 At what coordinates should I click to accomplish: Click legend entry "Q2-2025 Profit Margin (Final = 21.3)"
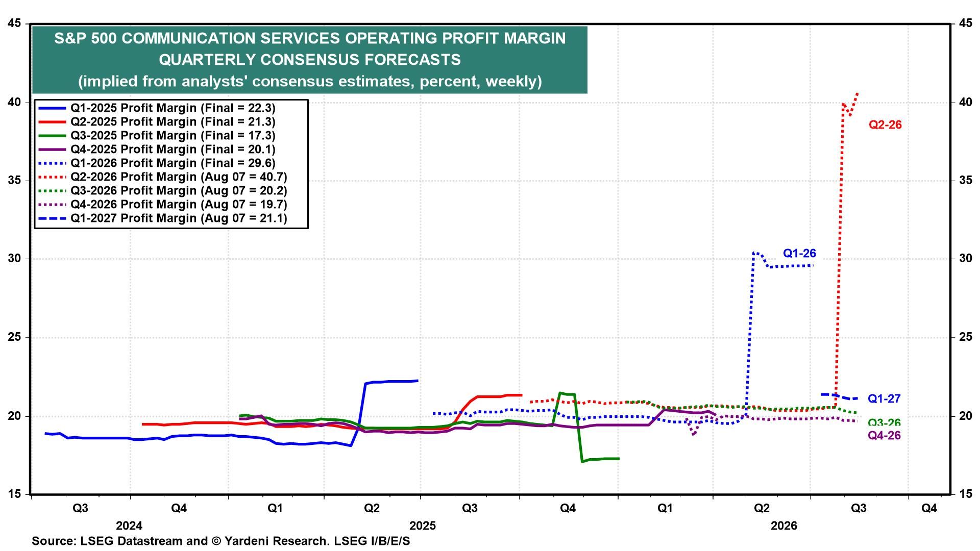pos(173,122)
